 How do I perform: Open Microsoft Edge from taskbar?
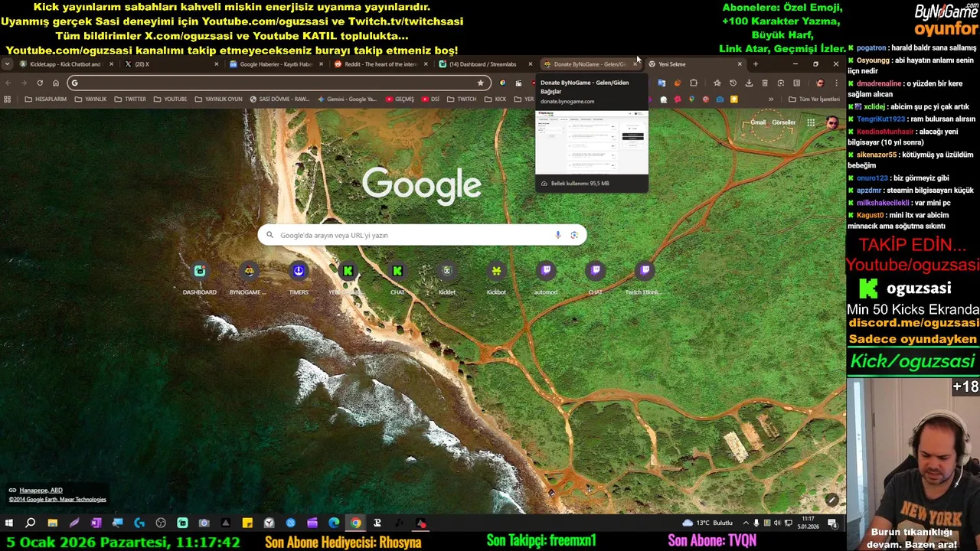[334, 523]
